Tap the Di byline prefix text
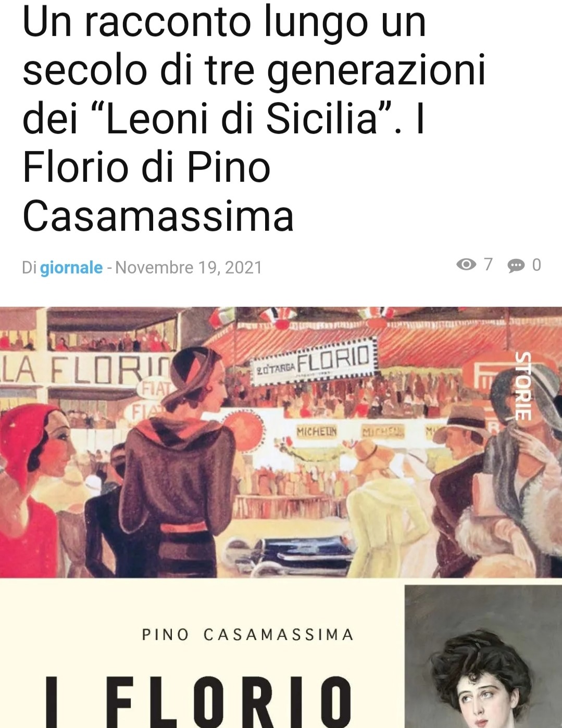This screenshot has width=562, height=728. pos(29,268)
